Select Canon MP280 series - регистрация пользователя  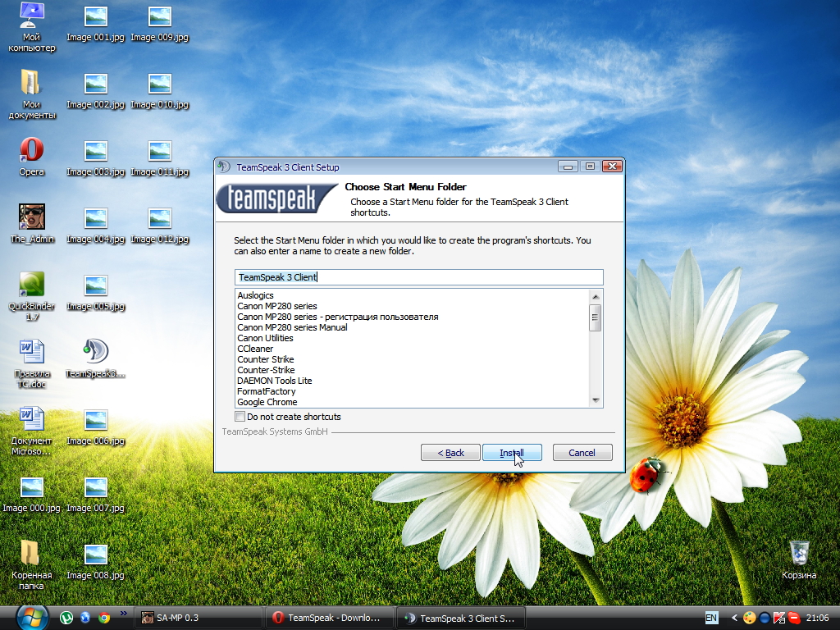click(x=337, y=317)
